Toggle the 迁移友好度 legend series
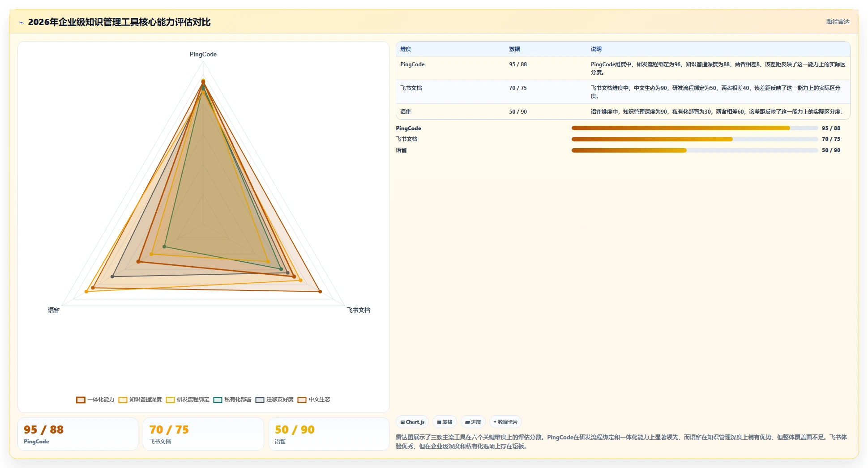The height and width of the screenshot is (468, 868). tap(274, 400)
